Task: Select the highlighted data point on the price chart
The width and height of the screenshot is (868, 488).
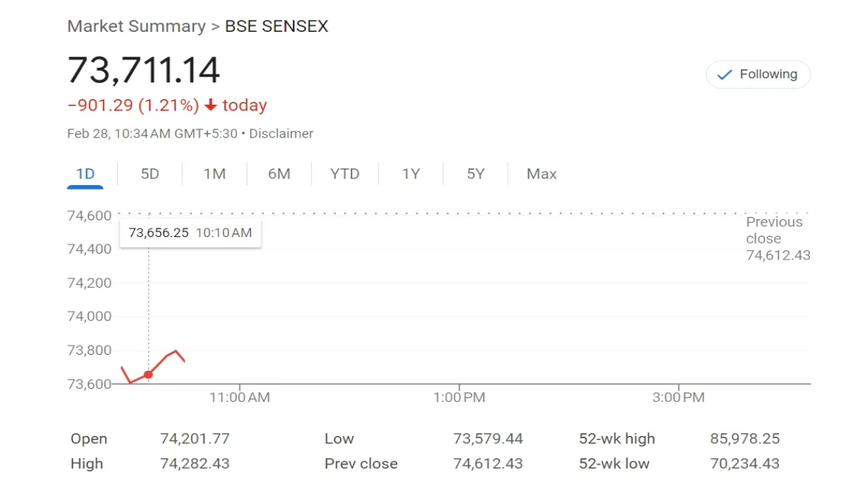Action: coord(148,374)
